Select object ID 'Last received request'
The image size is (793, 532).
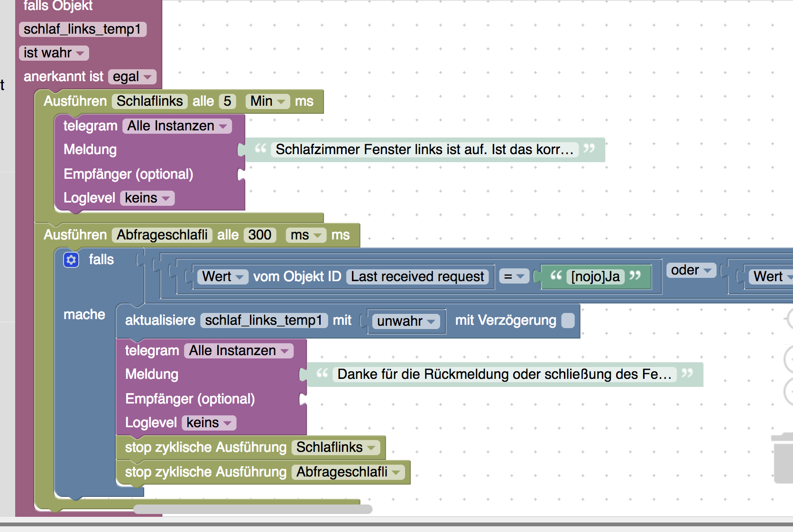417,276
